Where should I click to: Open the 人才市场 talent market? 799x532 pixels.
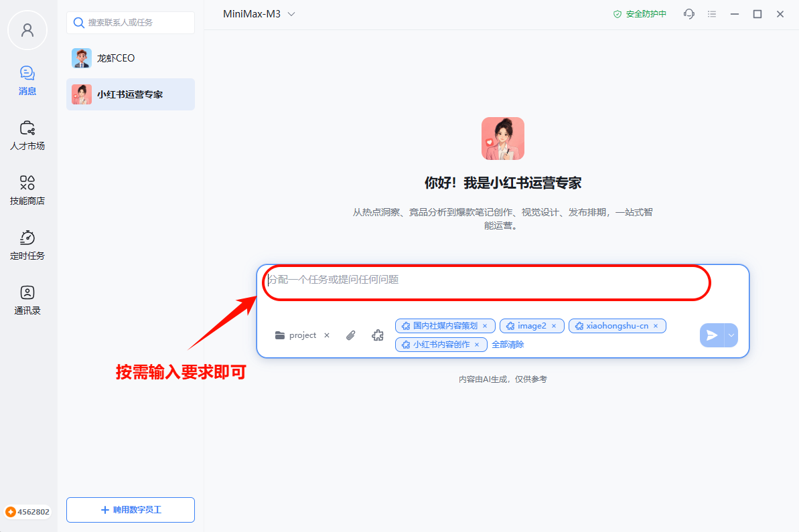point(27,135)
